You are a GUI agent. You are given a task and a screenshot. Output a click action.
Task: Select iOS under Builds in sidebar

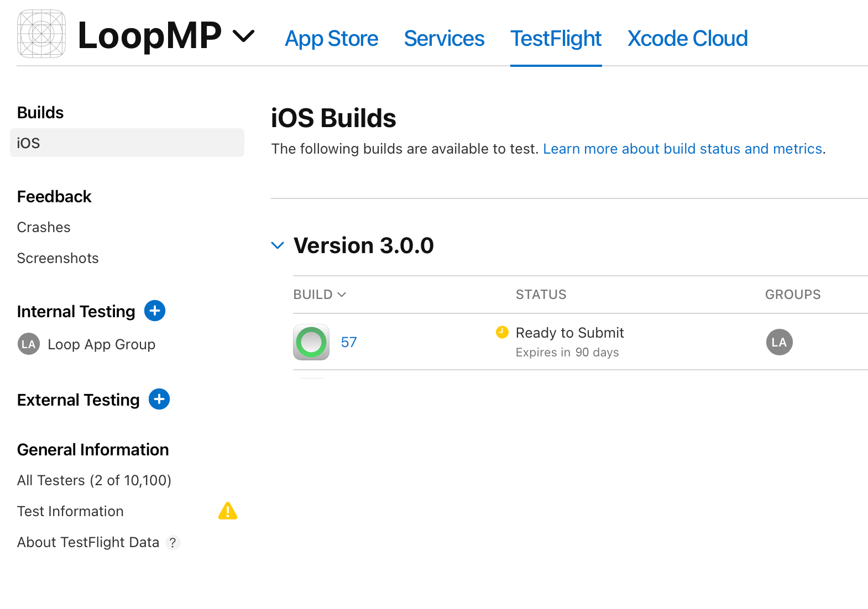(x=127, y=143)
